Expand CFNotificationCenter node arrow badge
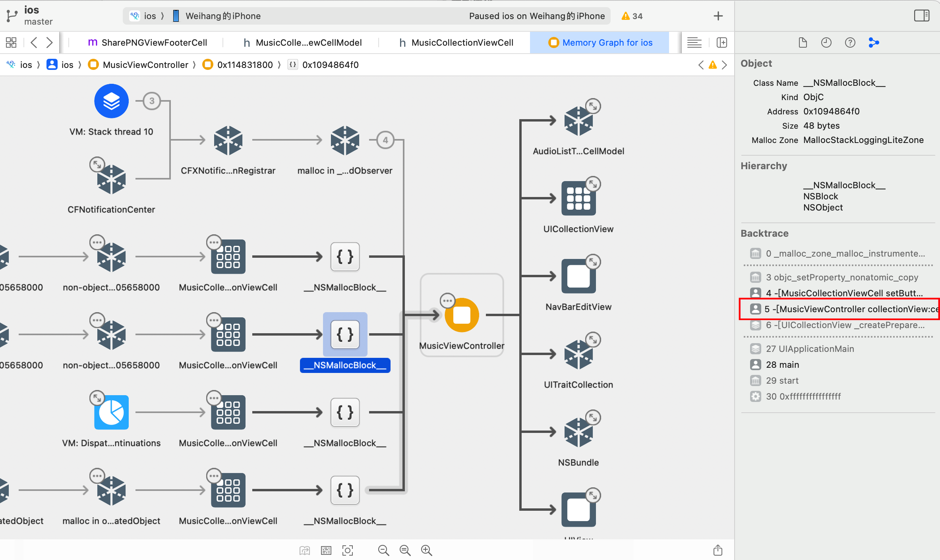 (97, 164)
